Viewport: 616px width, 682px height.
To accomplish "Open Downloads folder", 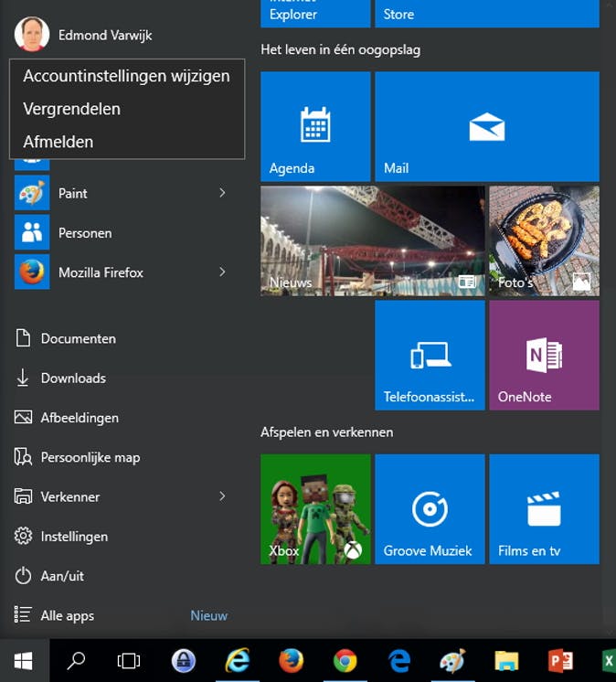I will 60,378.
